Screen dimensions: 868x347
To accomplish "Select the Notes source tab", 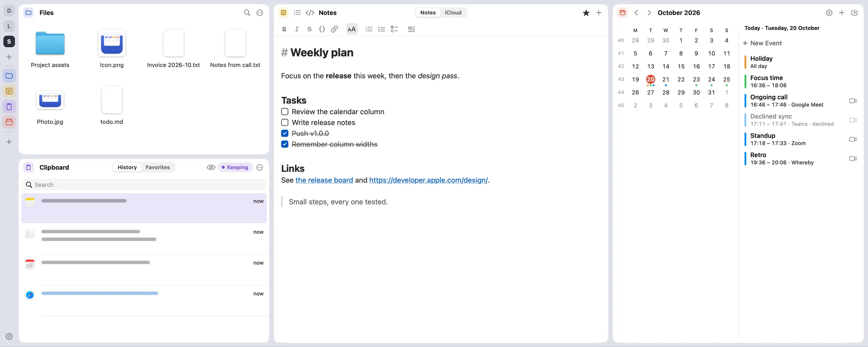I will pyautogui.click(x=428, y=13).
